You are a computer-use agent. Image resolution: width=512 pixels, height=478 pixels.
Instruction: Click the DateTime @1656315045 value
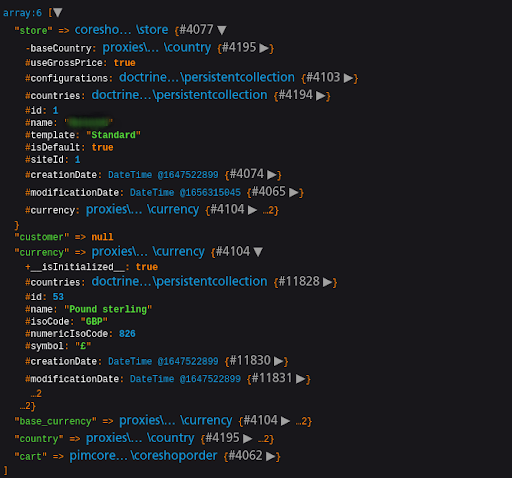point(185,193)
